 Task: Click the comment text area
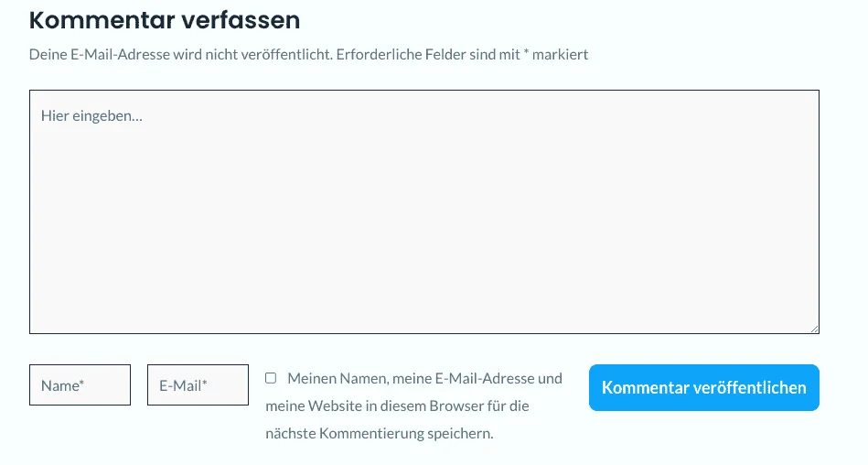coord(423,211)
